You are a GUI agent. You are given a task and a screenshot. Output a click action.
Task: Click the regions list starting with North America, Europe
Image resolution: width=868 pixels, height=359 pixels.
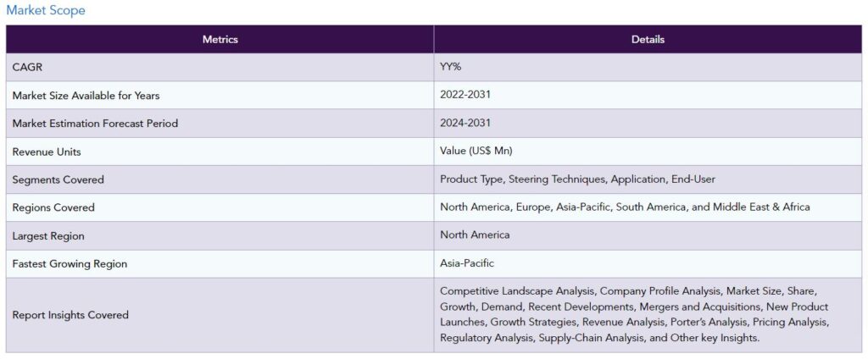pos(625,207)
